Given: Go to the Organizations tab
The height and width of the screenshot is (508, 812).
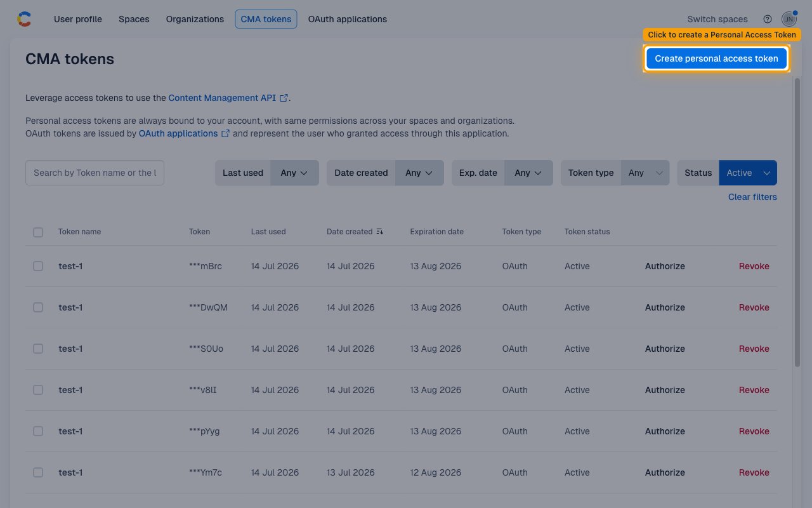Looking at the screenshot, I should coord(195,19).
